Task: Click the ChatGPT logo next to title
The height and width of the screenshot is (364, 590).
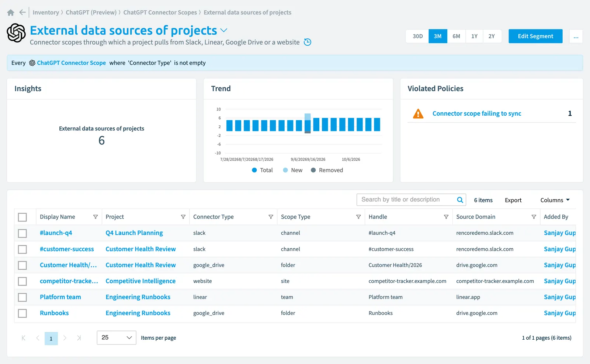Action: coord(16,33)
